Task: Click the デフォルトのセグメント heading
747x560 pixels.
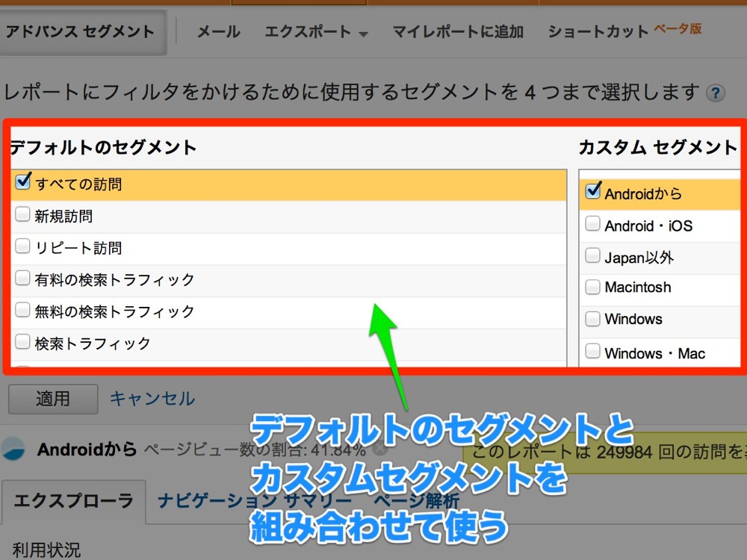Action: click(x=103, y=148)
